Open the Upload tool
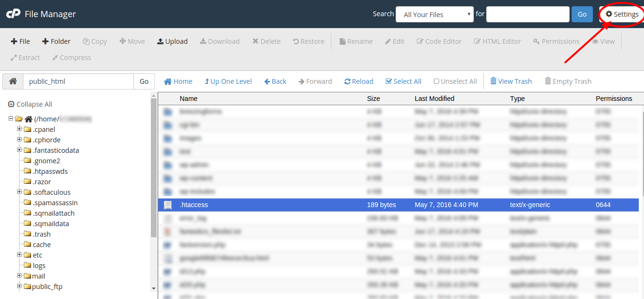This screenshot has height=299, width=644. [172, 41]
